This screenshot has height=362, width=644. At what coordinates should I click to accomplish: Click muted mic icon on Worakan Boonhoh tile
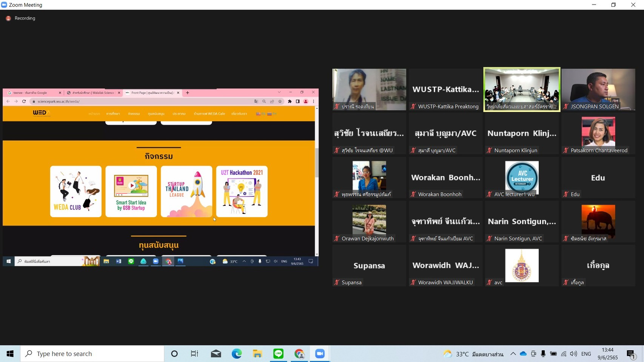click(x=413, y=194)
